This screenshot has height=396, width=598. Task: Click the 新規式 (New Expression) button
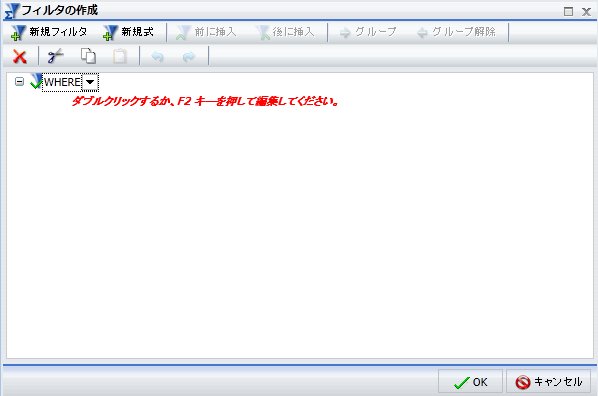click(x=129, y=32)
